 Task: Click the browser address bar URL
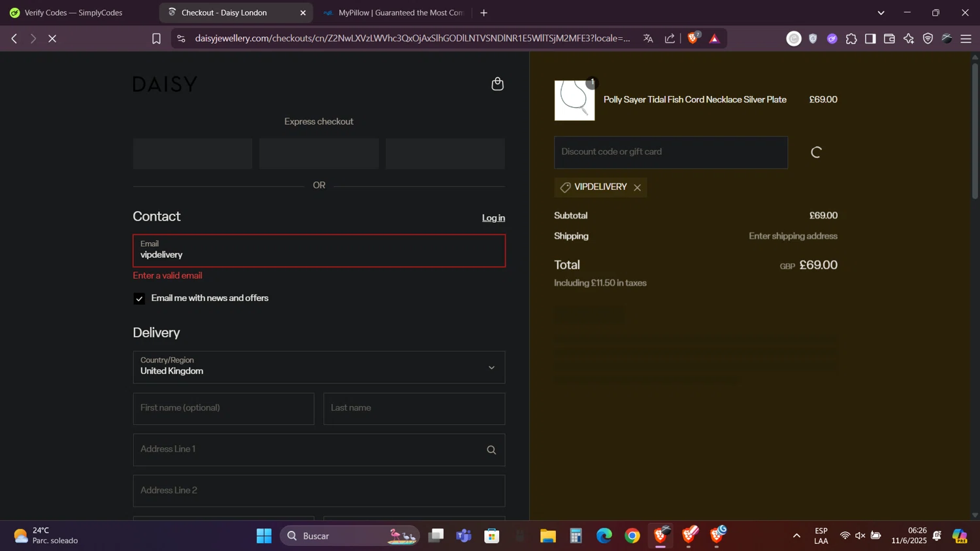click(412, 39)
